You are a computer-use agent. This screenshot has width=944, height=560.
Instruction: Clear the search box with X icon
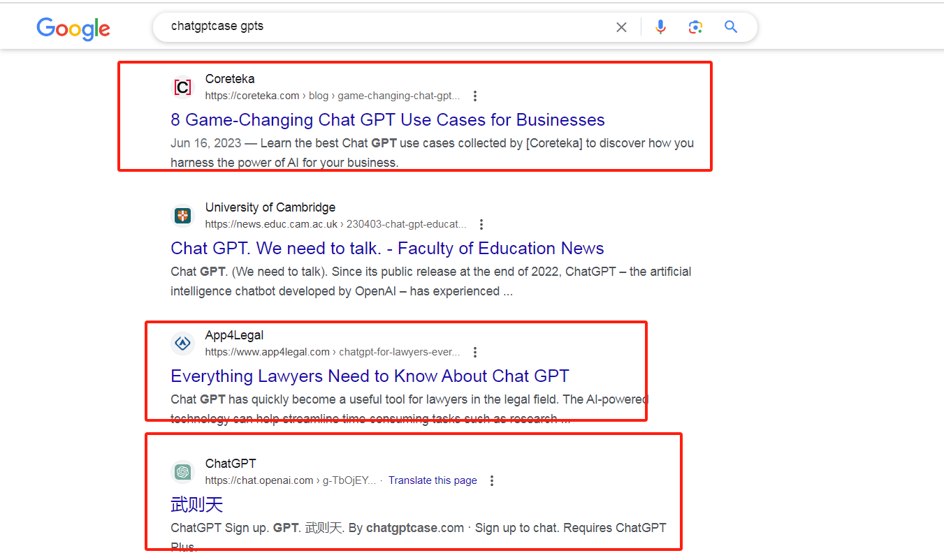(621, 27)
